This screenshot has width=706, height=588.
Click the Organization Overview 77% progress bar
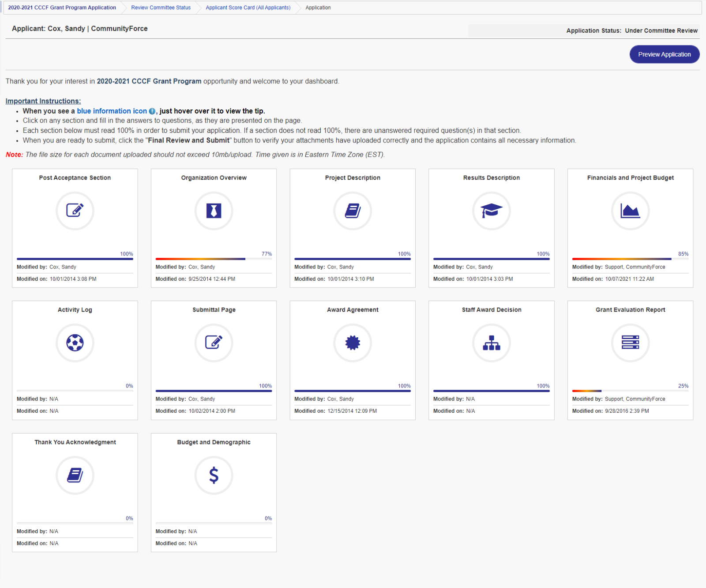pos(214,259)
